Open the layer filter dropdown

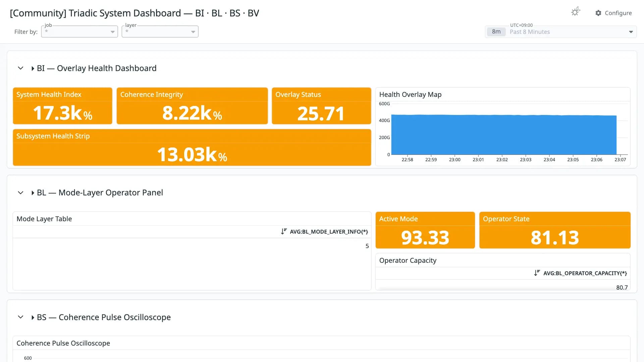tap(160, 32)
